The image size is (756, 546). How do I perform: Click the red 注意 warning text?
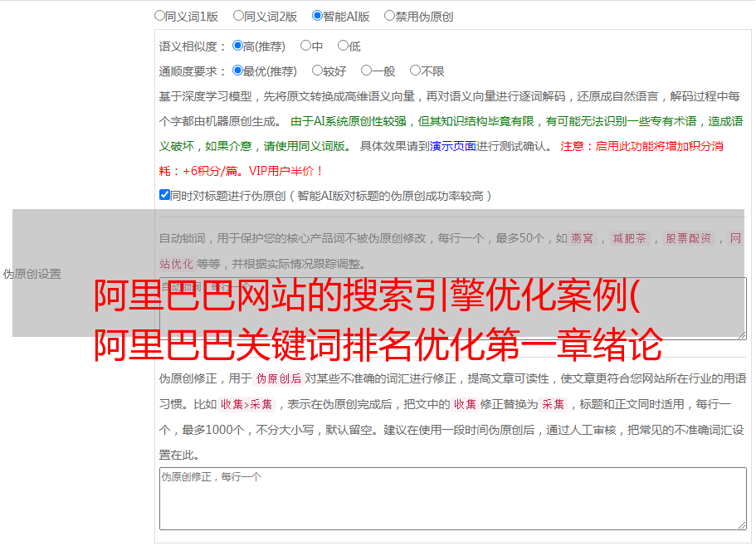tap(441, 158)
